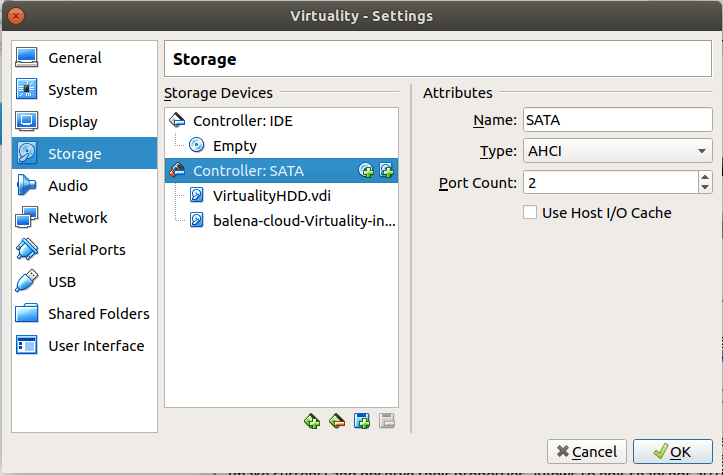Select VirtualityHDD.vdi disk entry

click(x=281, y=196)
